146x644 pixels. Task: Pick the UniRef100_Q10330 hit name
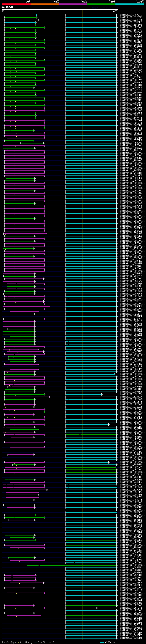click(131, 557)
